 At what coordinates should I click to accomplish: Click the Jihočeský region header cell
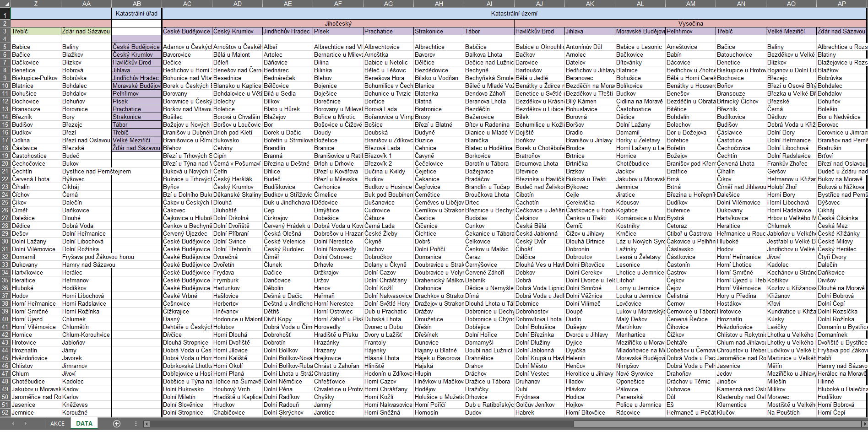338,23
